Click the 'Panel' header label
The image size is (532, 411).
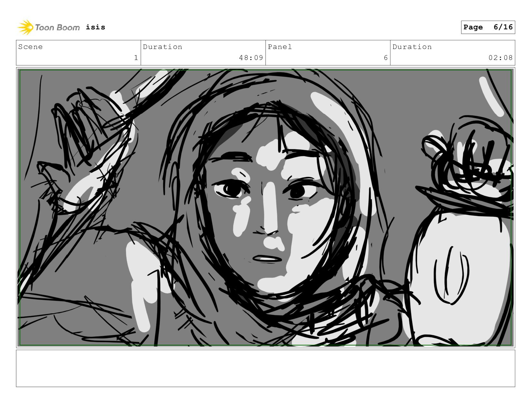[x=280, y=47]
